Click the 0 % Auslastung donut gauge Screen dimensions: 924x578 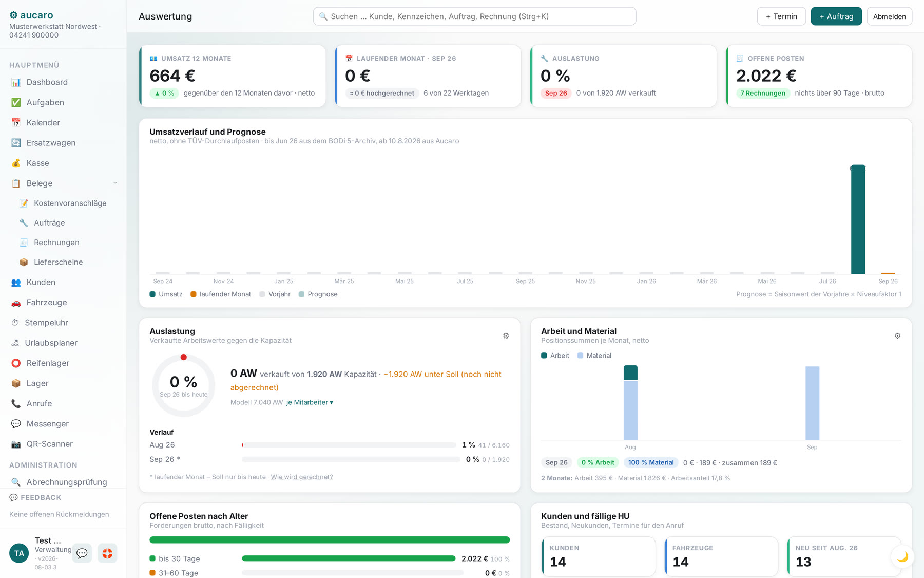click(183, 385)
